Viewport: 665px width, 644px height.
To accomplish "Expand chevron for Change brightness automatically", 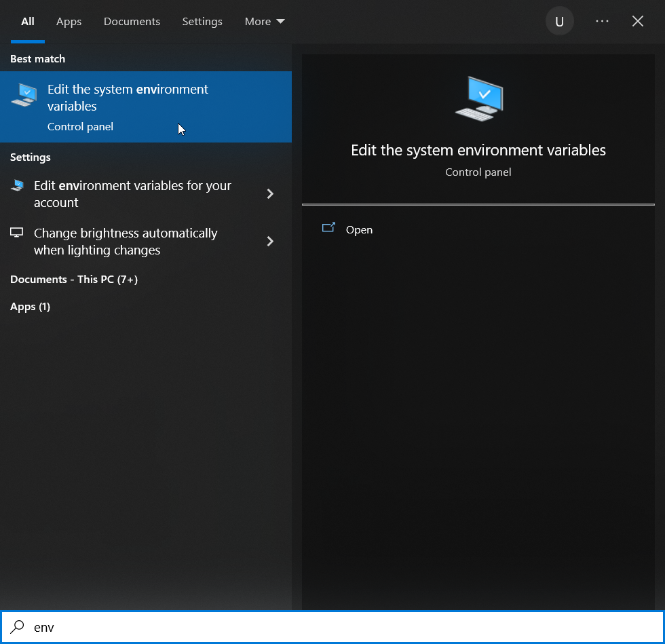I will pos(270,241).
